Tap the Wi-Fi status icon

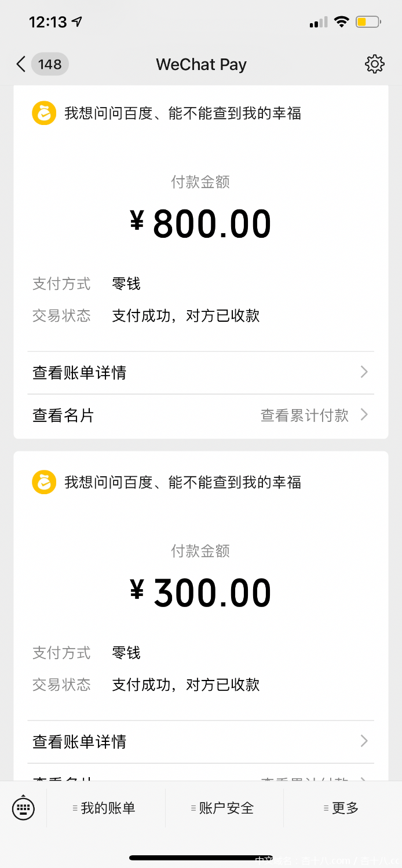(342, 23)
